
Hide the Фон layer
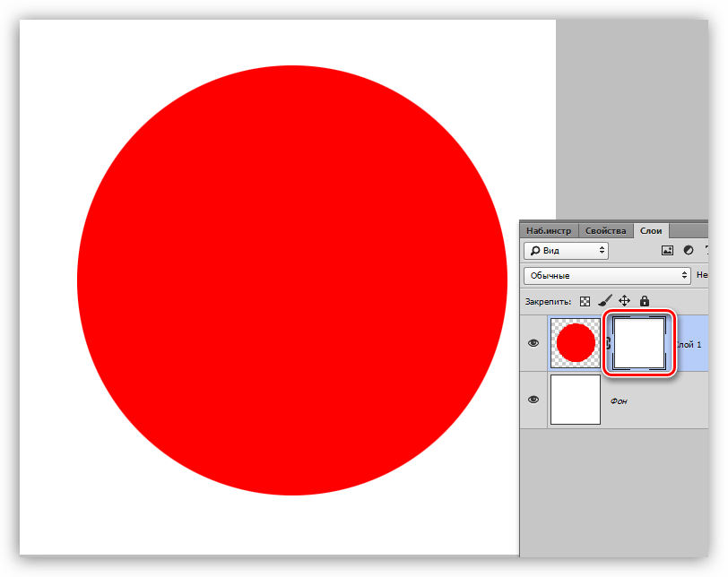point(533,400)
